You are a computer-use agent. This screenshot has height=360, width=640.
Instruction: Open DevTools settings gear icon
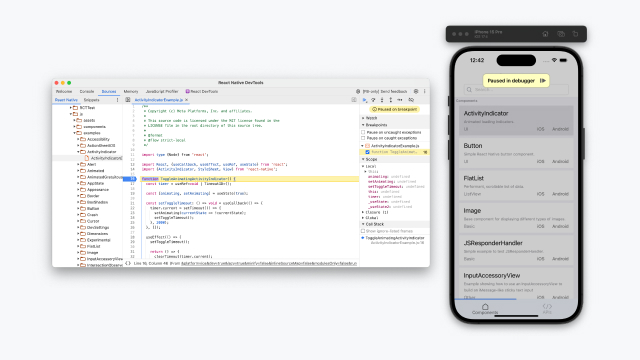point(416,91)
